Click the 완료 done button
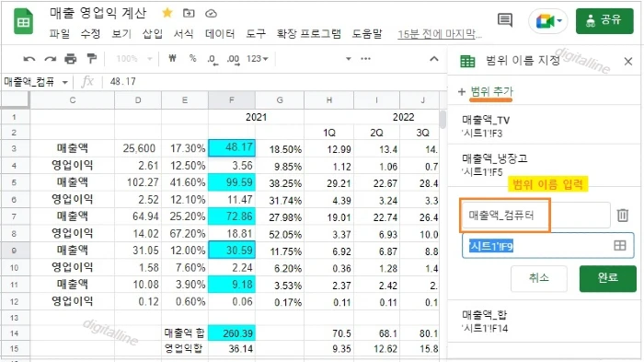The height and width of the screenshot is (362, 644). (x=608, y=278)
